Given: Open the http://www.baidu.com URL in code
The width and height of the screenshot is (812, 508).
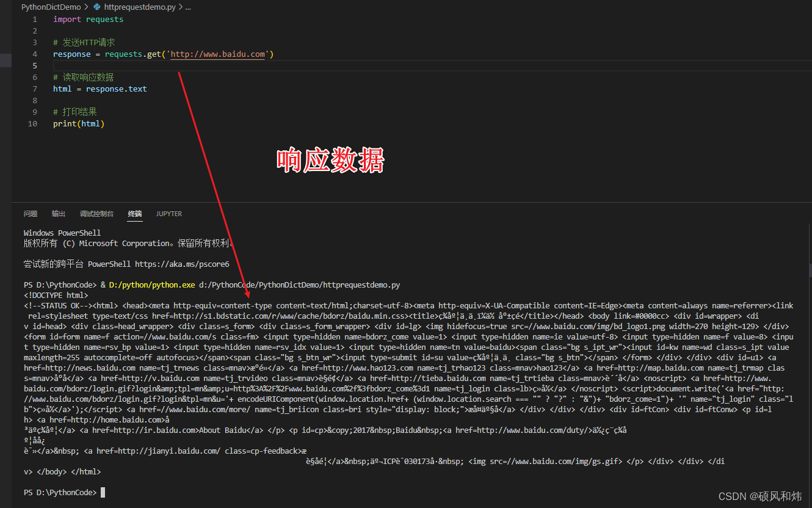Looking at the screenshot, I should [x=218, y=54].
